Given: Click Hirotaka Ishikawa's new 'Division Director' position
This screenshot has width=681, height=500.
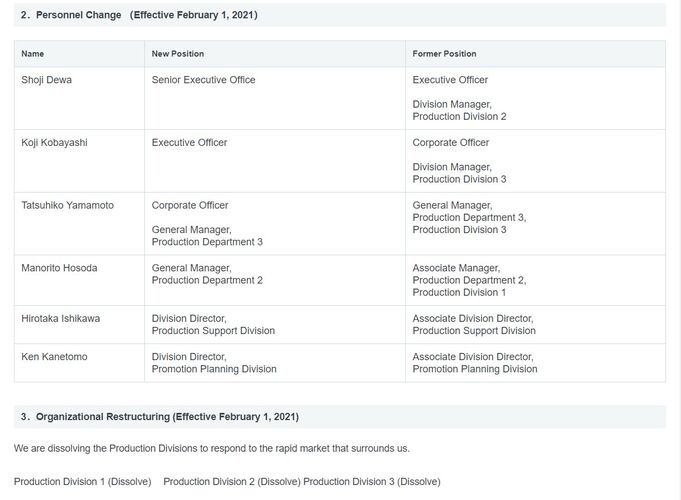Looking at the screenshot, I should pyautogui.click(x=189, y=318).
